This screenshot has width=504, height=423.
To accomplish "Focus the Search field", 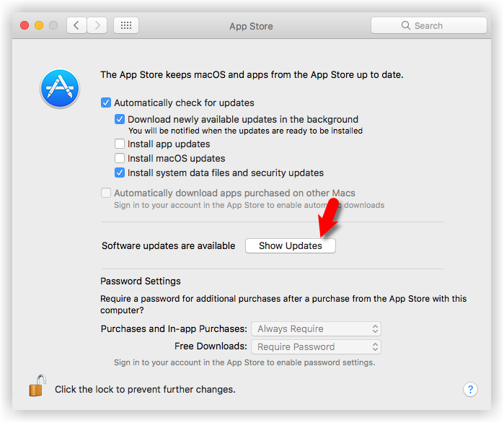I will (x=429, y=25).
